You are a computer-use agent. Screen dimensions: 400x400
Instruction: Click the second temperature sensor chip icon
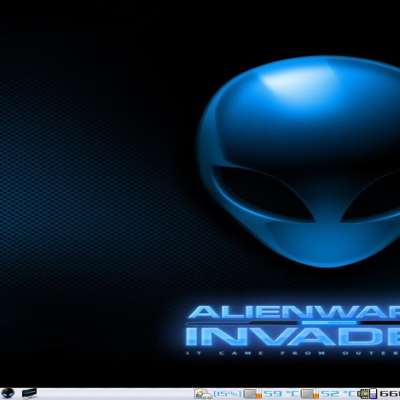[310, 394]
